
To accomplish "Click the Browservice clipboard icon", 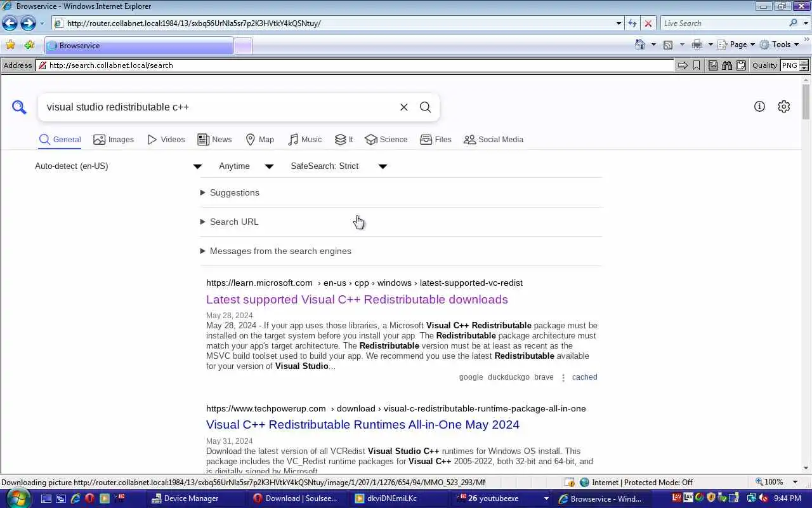I will 740,65.
